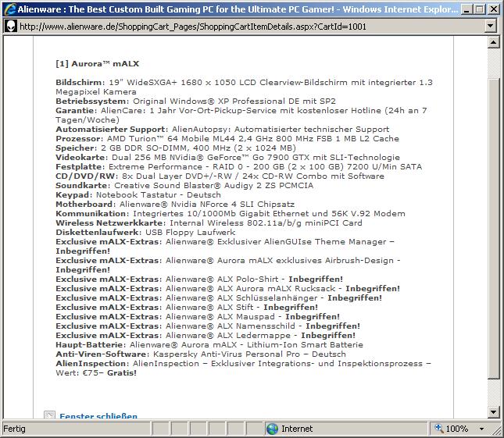Viewport: 504px width, 438px height.
Task: Click the Alienware head favicon in address bar
Action: click(x=11, y=26)
